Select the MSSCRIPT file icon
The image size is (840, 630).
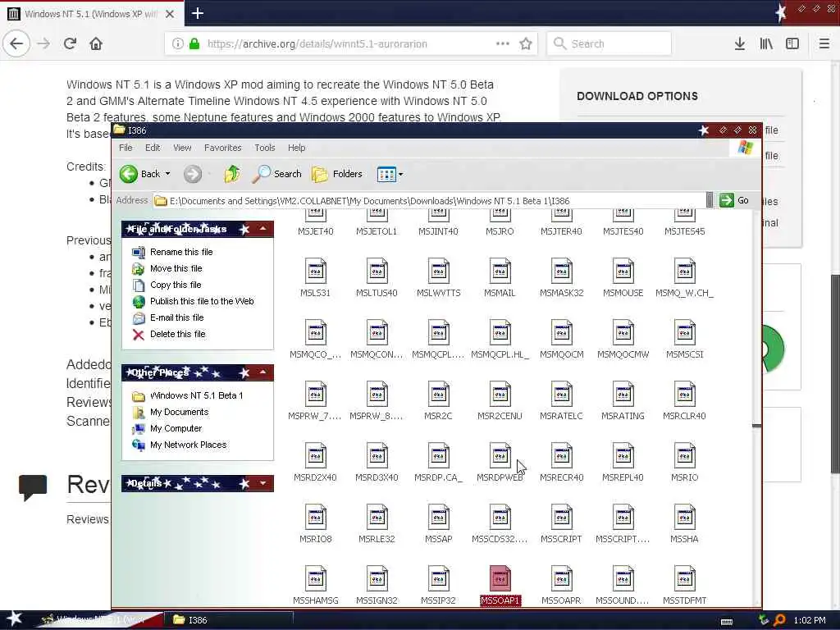[561, 518]
